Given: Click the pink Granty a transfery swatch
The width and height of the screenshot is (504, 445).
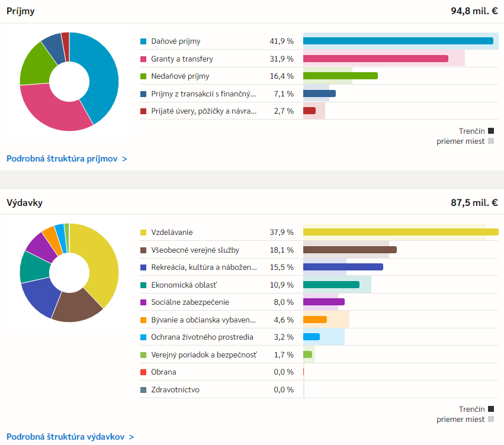Looking at the screenshot, I should tap(143, 59).
